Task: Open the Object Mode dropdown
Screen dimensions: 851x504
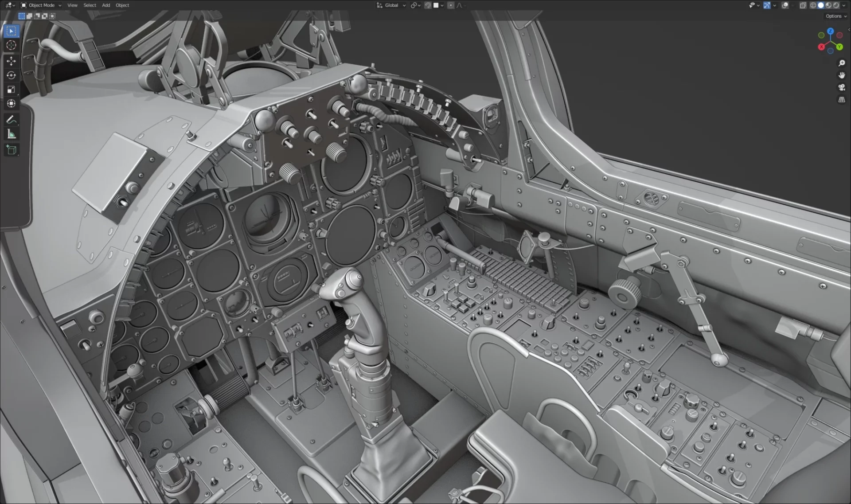Action: (41, 5)
